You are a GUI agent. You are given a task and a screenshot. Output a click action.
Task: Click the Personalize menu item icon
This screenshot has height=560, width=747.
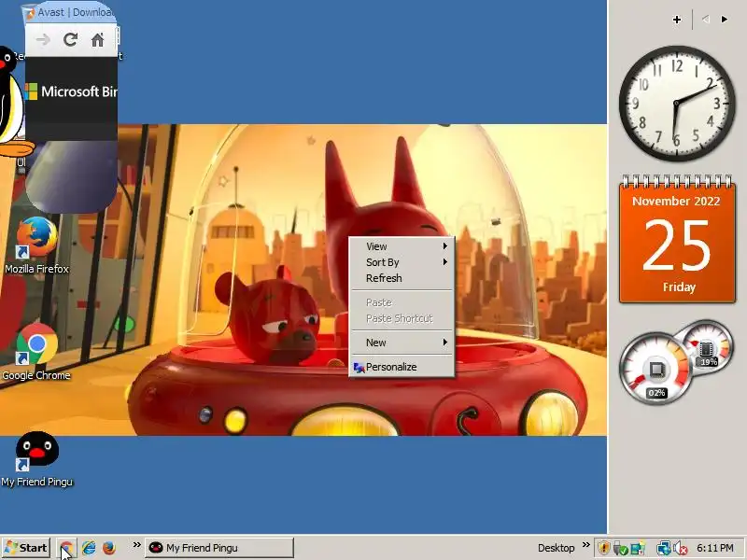pyautogui.click(x=359, y=367)
